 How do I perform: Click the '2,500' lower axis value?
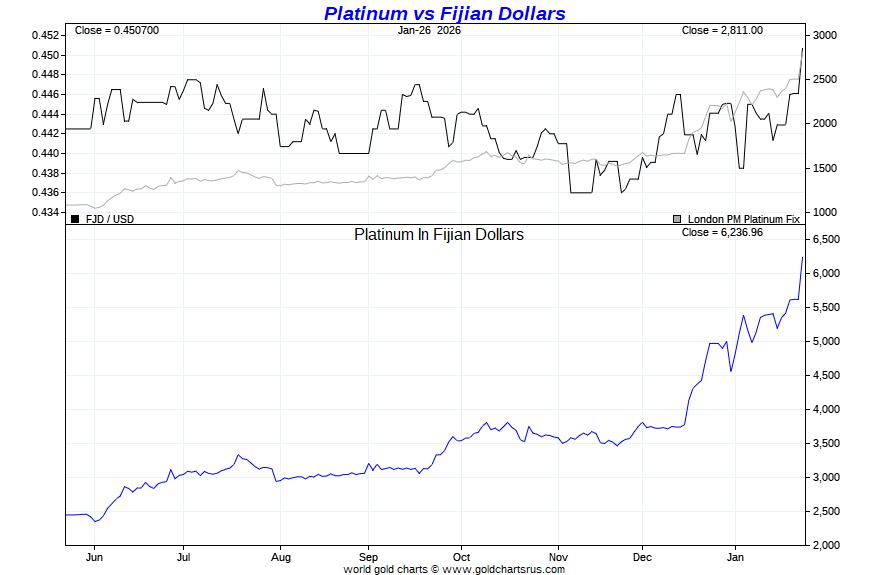point(826,512)
